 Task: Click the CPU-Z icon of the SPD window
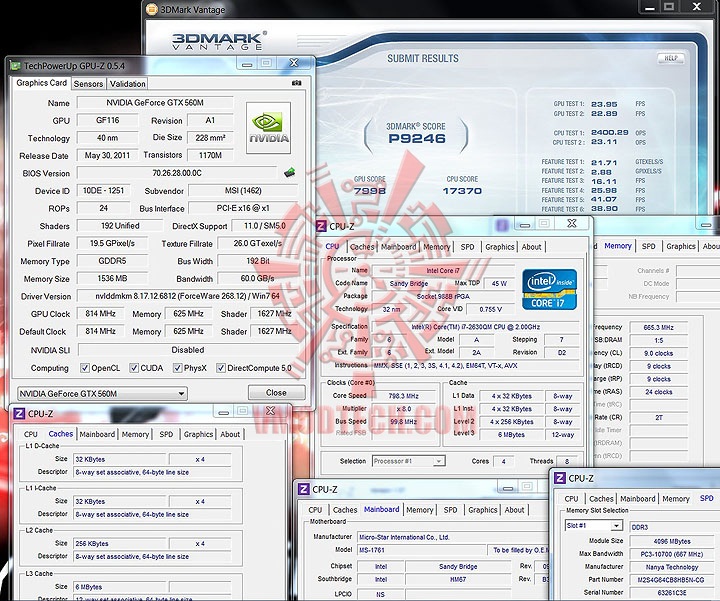click(560, 478)
